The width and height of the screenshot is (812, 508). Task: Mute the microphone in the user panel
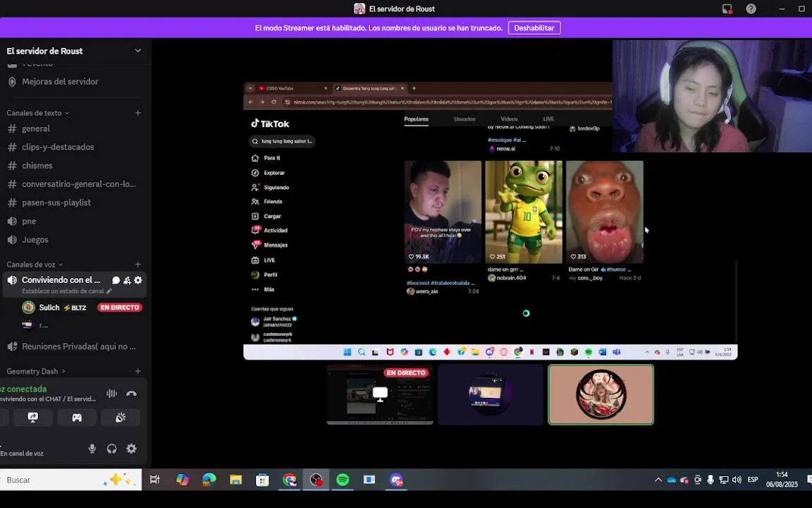(92, 449)
